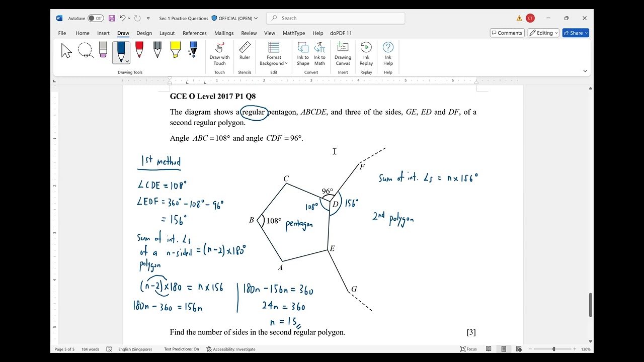Click the Redo button

click(137, 18)
